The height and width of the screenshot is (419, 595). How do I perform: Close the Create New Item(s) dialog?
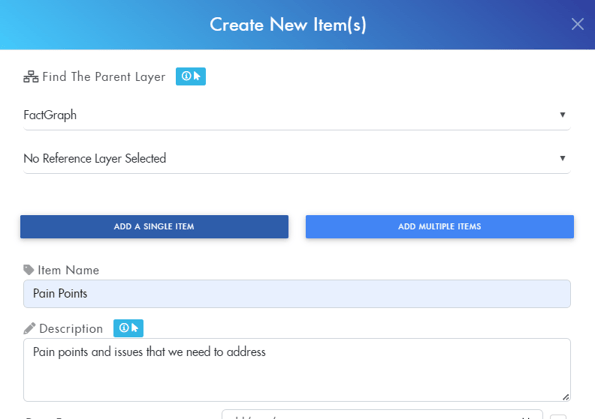pyautogui.click(x=577, y=24)
